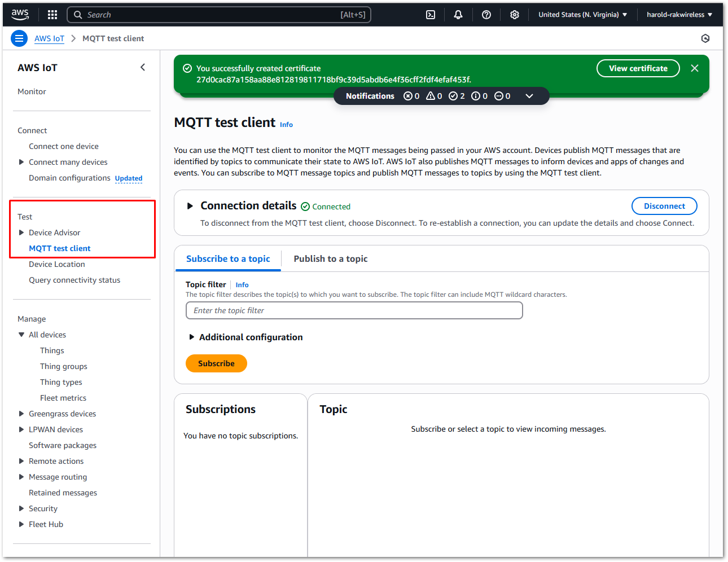Open account settings via the gear icon

[514, 14]
